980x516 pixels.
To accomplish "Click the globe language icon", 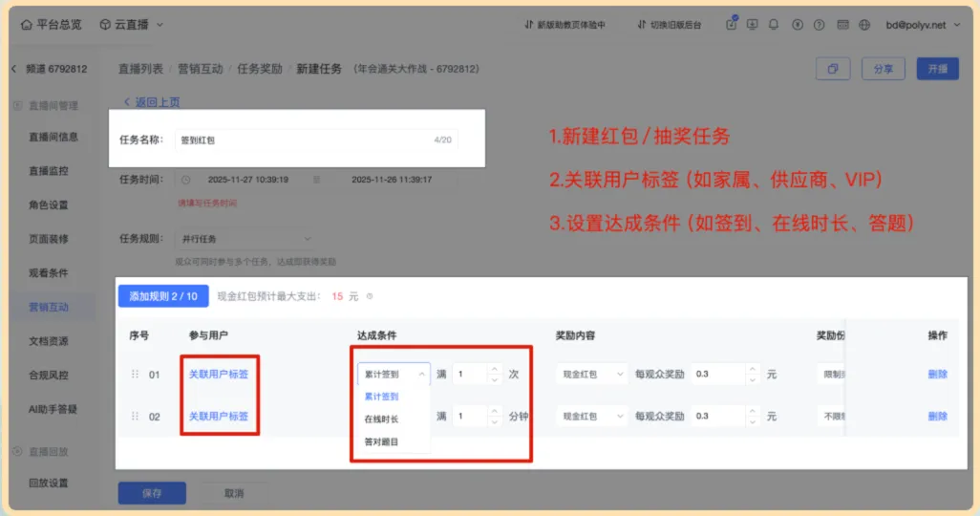I will click(864, 25).
